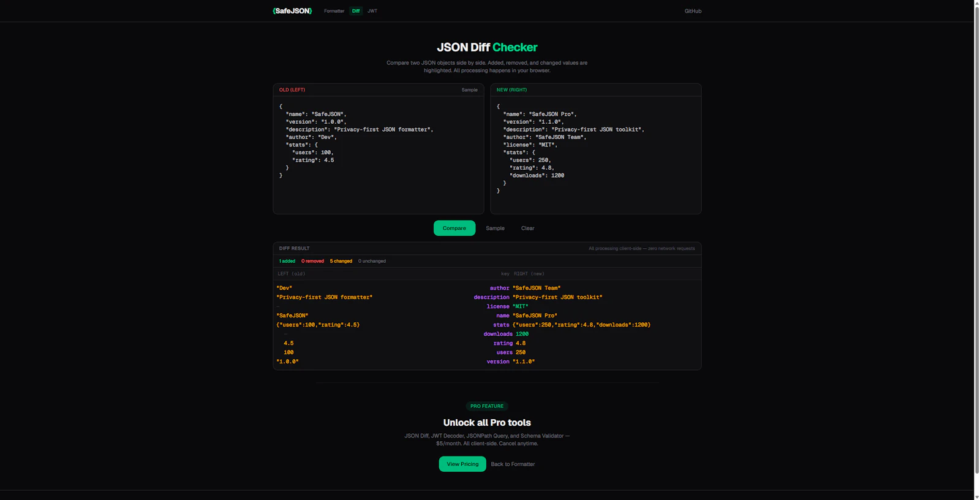
Task: Click the '0 unchanged' count
Action: (372, 261)
